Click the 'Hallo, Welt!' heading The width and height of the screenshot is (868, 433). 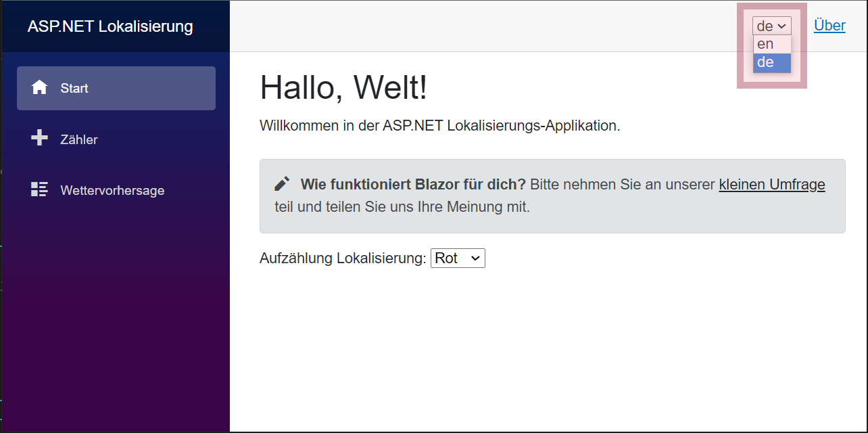coord(343,88)
